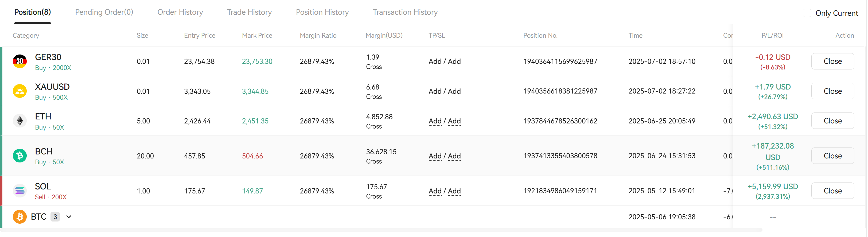Click the GER30 German flag icon

coord(20,61)
